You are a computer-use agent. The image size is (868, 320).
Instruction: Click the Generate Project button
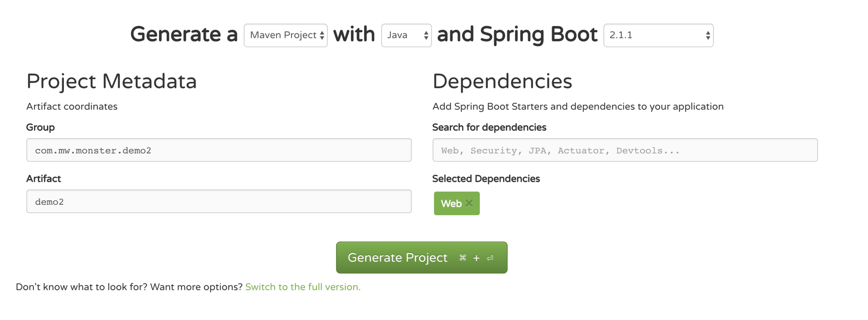point(421,257)
